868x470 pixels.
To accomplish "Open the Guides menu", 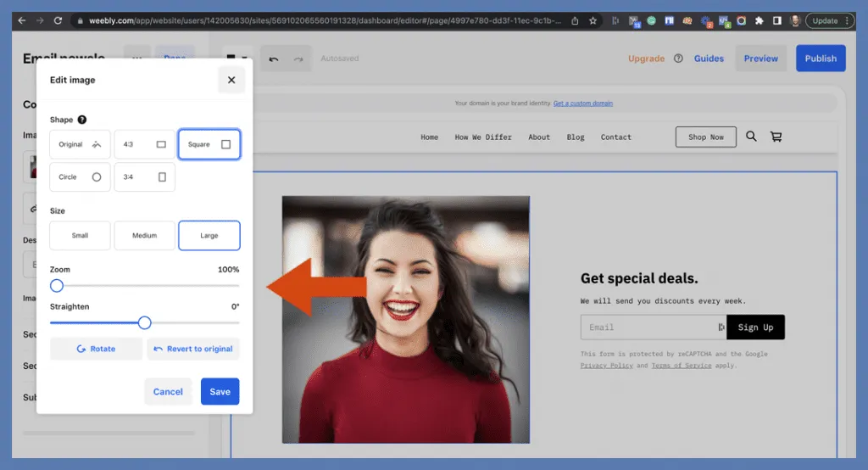I will pos(709,59).
